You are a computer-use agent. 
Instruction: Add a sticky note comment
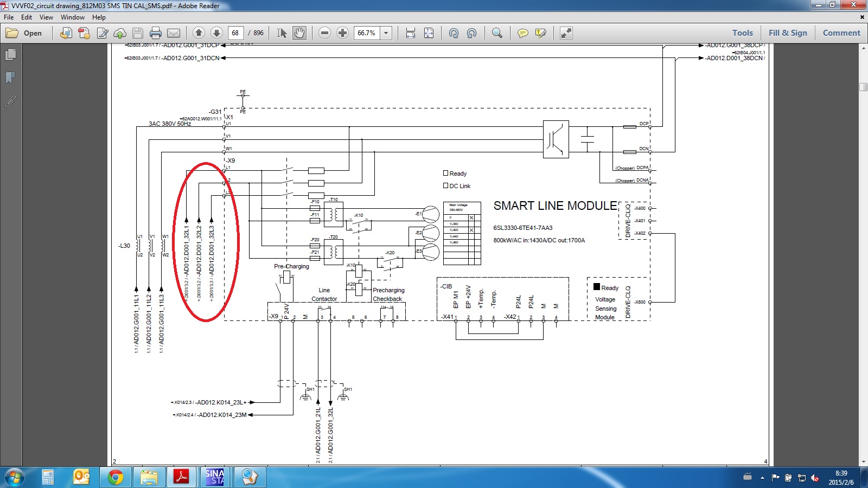point(522,33)
